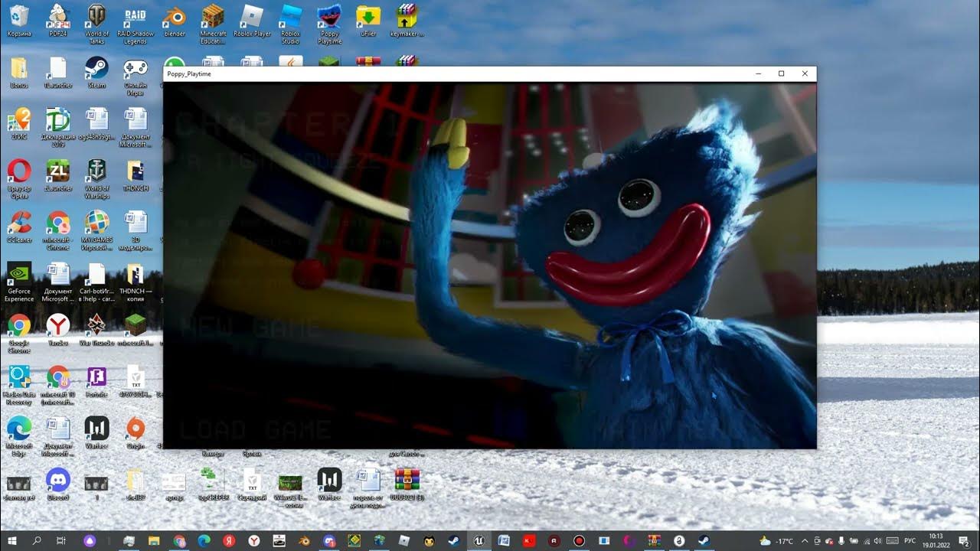Open the Bonus archive folder icon
The width and height of the screenshot is (980, 551).
pyautogui.click(x=19, y=73)
